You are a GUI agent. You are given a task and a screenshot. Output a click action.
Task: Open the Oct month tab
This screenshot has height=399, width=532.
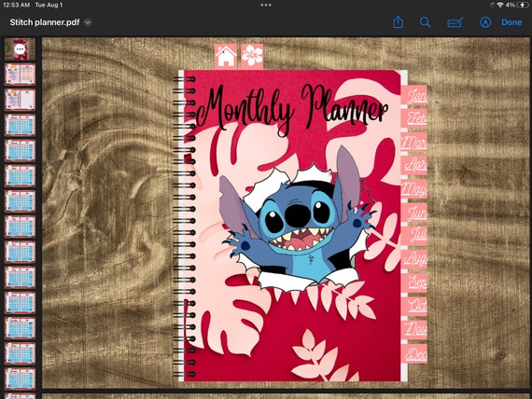(x=414, y=306)
